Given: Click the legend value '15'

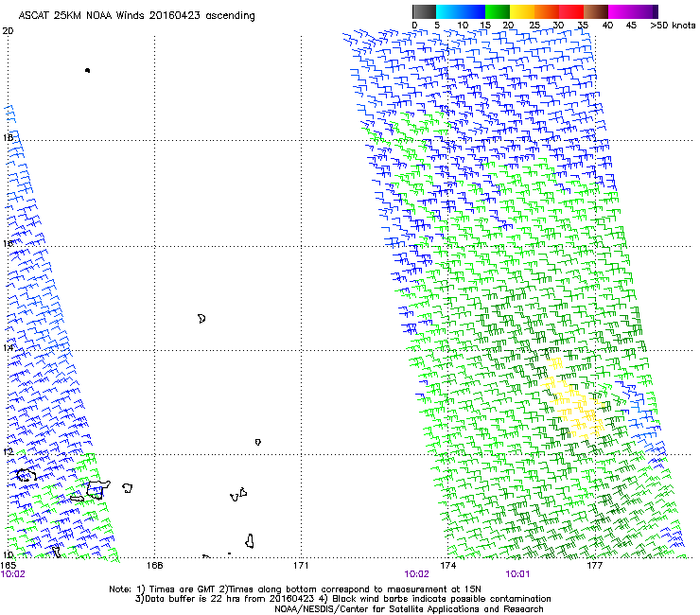Looking at the screenshot, I should [485, 25].
